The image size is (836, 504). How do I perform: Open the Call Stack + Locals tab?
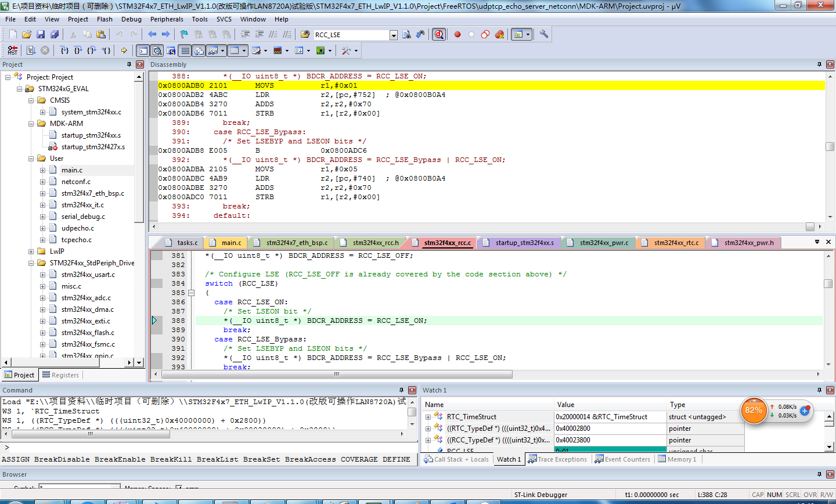[456, 459]
